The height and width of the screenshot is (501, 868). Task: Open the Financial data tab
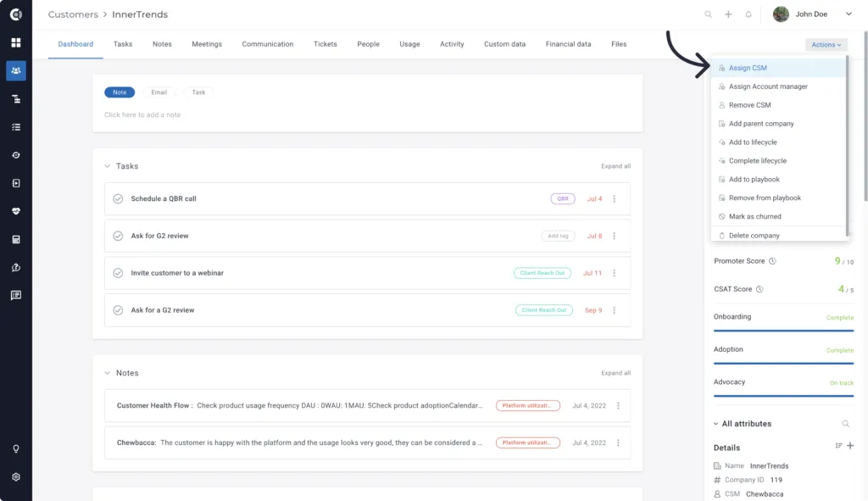pos(568,44)
